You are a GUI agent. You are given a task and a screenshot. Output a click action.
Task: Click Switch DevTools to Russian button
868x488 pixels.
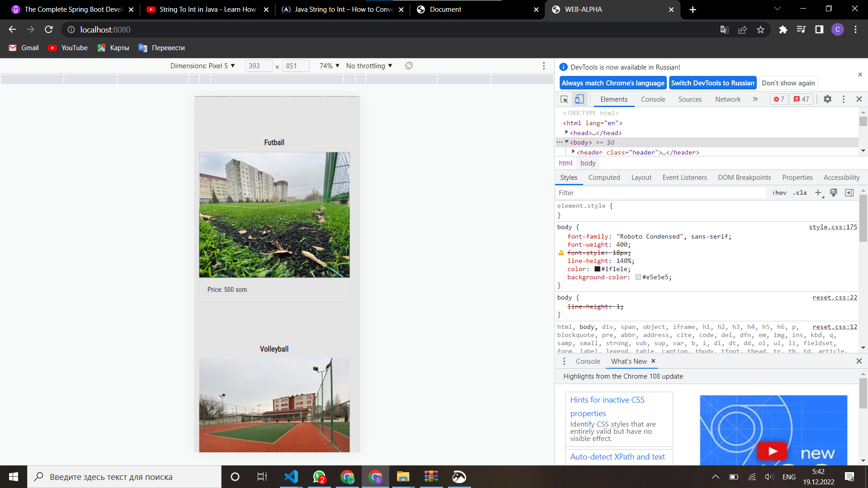712,83
